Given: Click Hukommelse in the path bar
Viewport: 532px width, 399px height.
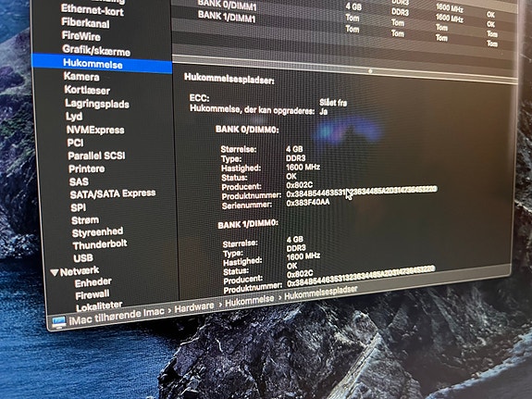Looking at the screenshot, I should [250, 301].
